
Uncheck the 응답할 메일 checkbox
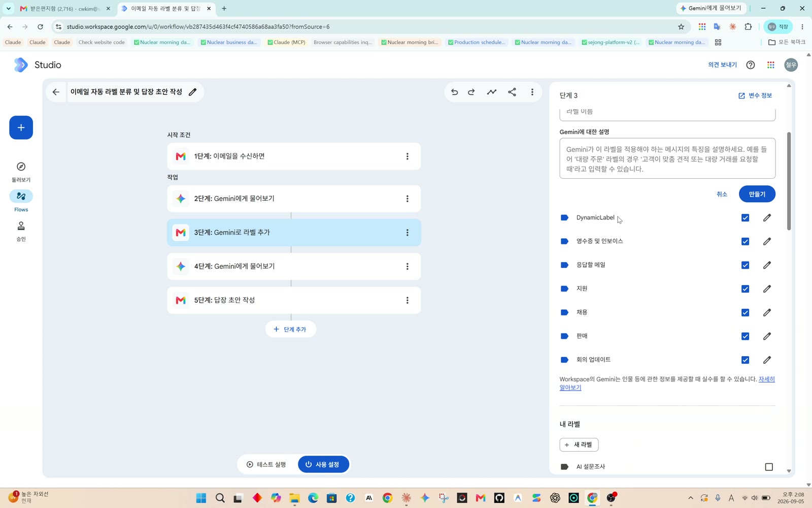[745, 265]
